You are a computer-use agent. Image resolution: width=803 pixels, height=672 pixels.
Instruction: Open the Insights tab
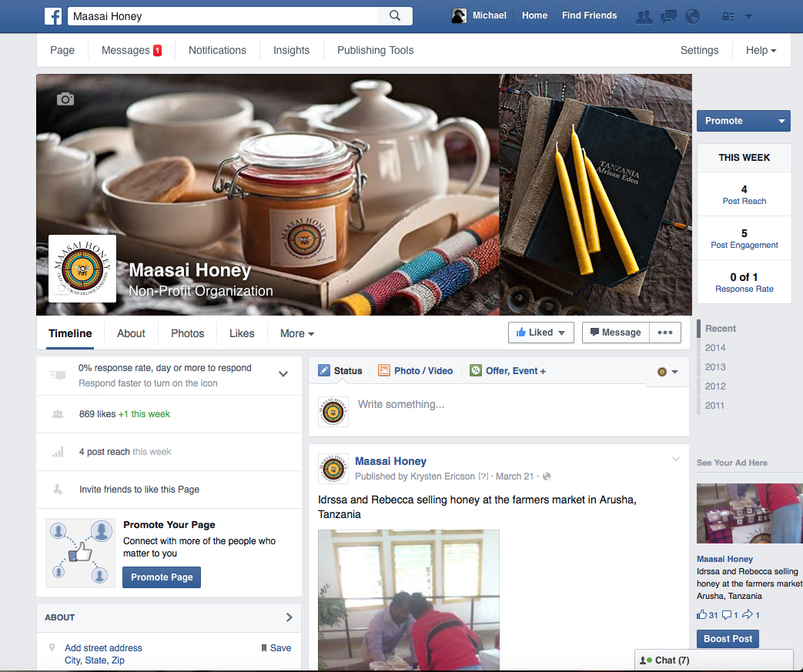[x=291, y=50]
